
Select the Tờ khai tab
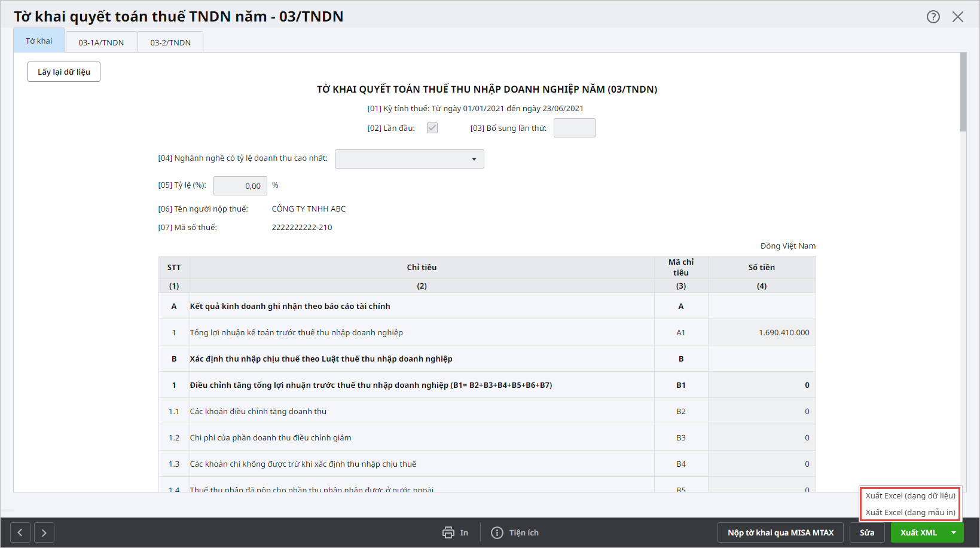click(39, 41)
